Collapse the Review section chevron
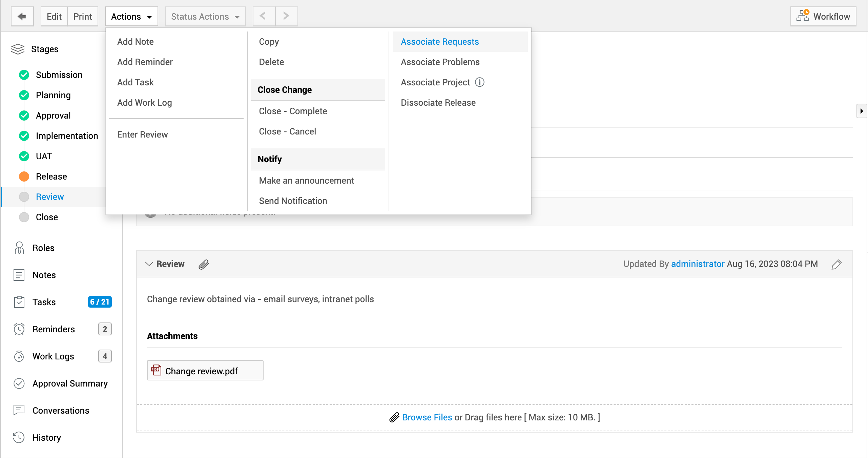Screen dimensions: 868x458 pos(149,264)
